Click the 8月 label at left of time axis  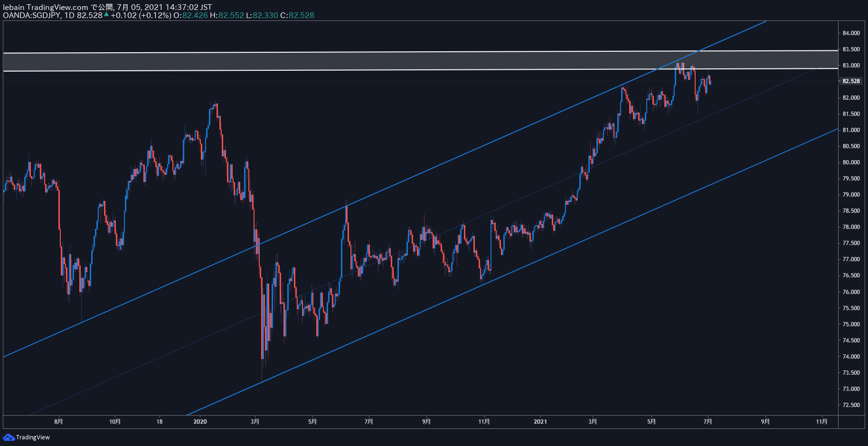click(x=58, y=422)
